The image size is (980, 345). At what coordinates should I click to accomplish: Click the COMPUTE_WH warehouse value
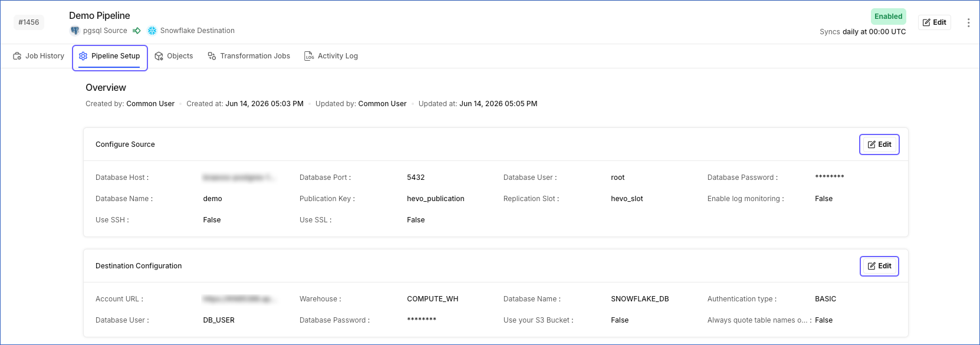433,299
